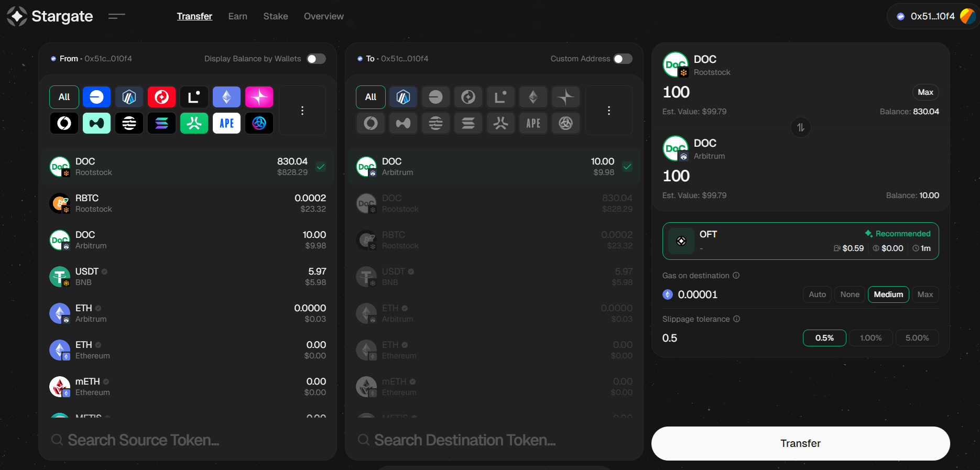Select the Arbitrum network icon in source filters

coord(129,97)
